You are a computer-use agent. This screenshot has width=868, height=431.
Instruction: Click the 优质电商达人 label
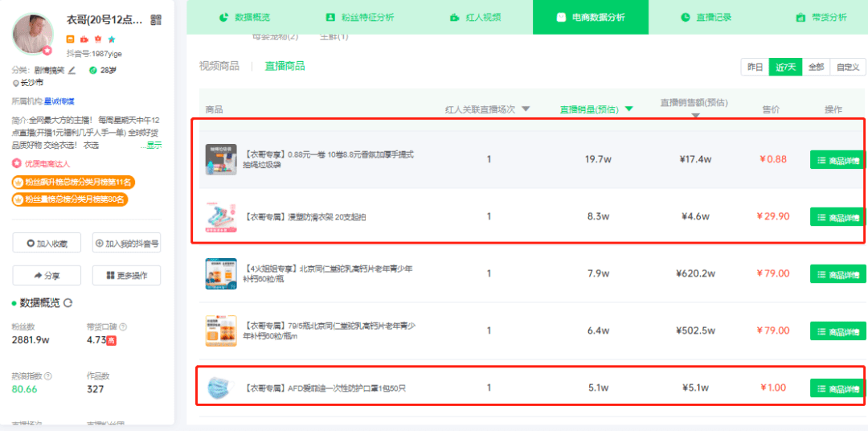tap(47, 164)
